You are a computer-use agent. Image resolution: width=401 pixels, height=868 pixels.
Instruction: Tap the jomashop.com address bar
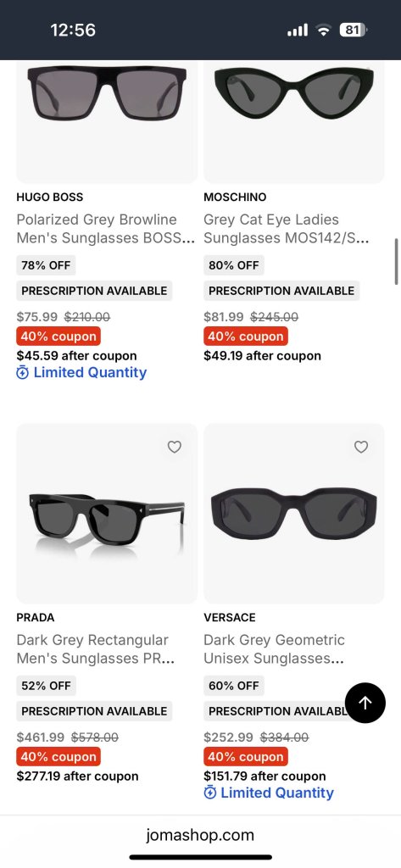point(200,835)
